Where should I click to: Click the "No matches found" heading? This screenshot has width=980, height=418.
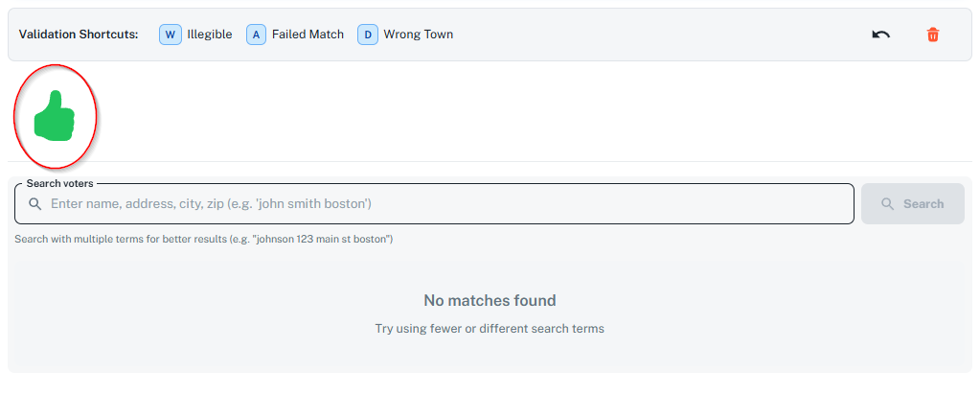point(490,301)
